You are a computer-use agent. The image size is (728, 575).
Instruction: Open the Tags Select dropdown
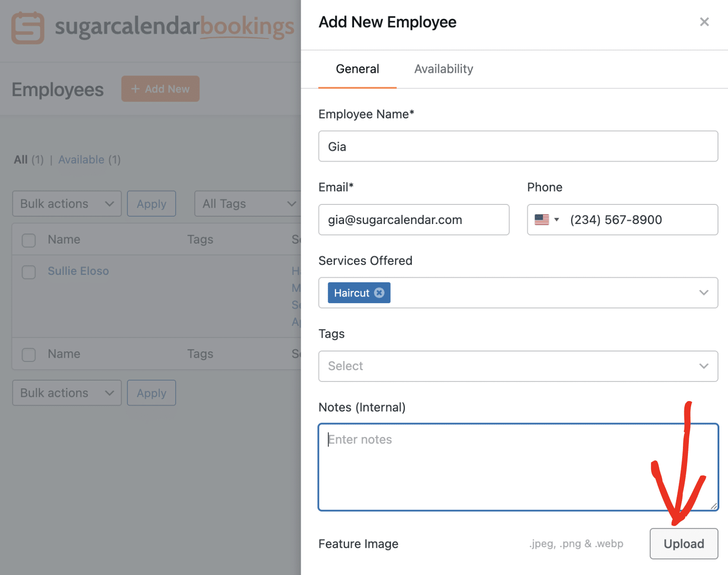[518, 366]
